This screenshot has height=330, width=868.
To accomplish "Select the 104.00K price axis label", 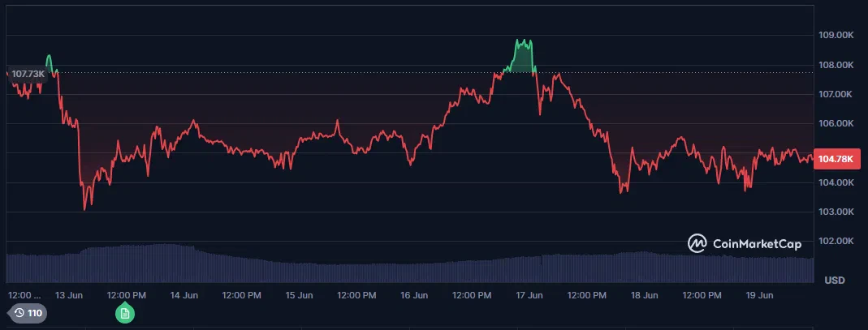I will pos(836,182).
